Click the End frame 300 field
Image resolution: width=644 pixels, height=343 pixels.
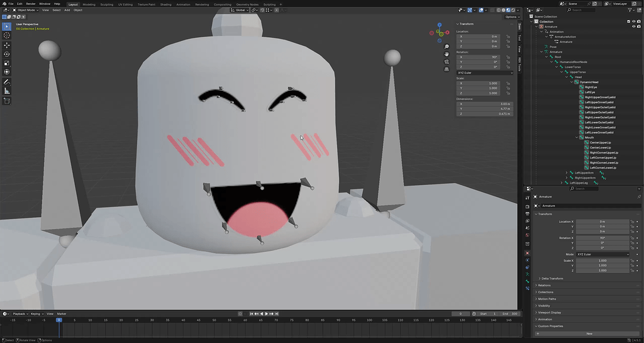[x=509, y=314]
